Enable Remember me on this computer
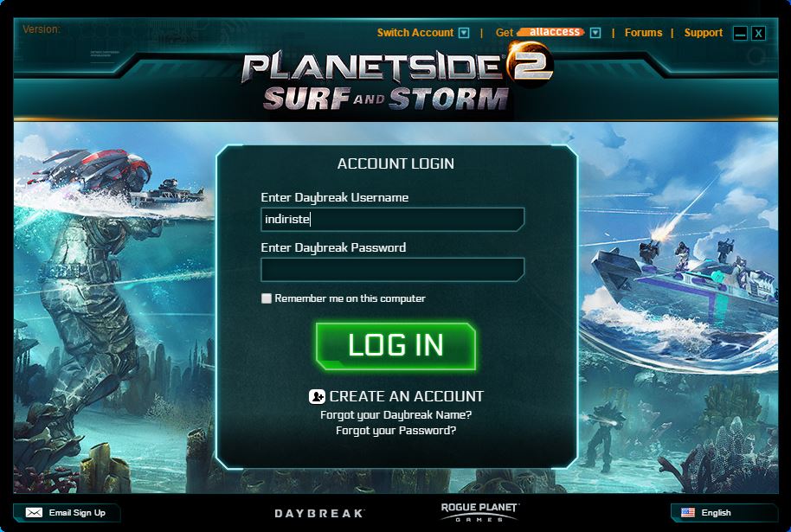 [267, 298]
